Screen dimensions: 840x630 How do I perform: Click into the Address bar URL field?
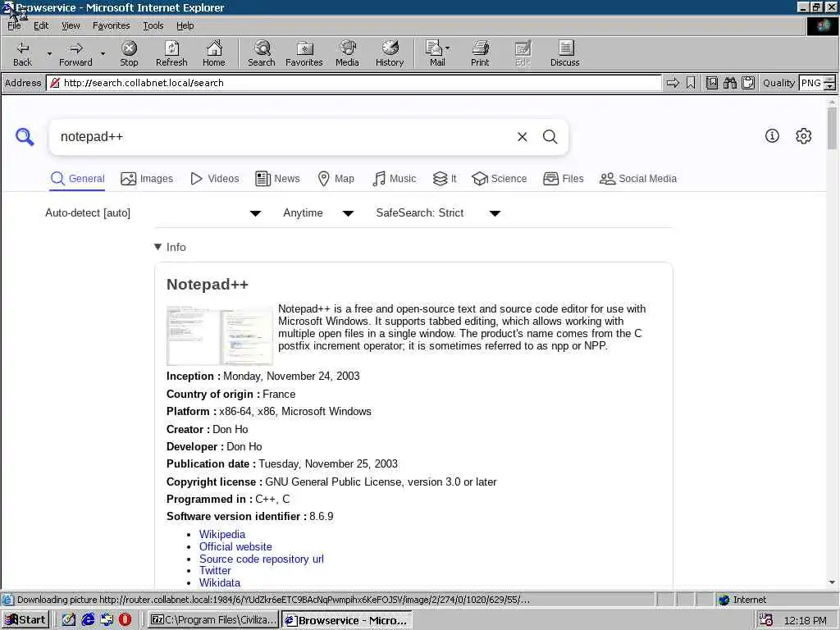click(x=354, y=83)
